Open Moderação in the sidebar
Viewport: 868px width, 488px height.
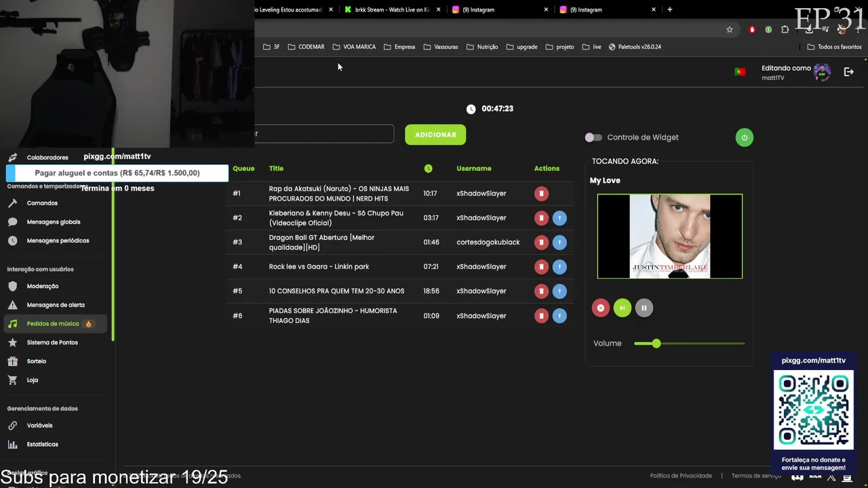coord(43,287)
